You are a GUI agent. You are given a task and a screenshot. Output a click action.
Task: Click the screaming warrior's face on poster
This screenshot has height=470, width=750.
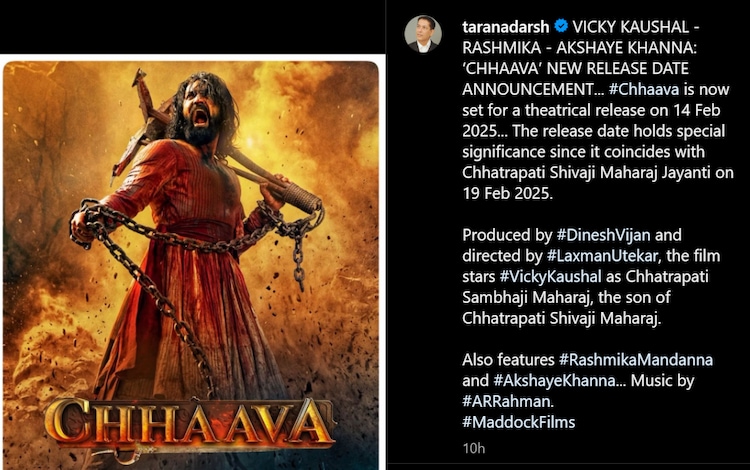pyautogui.click(x=201, y=109)
